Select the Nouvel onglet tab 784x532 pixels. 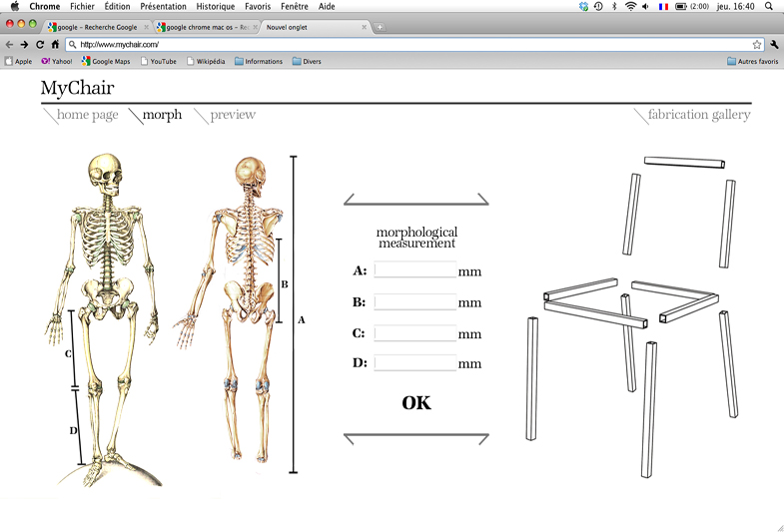tap(313, 27)
